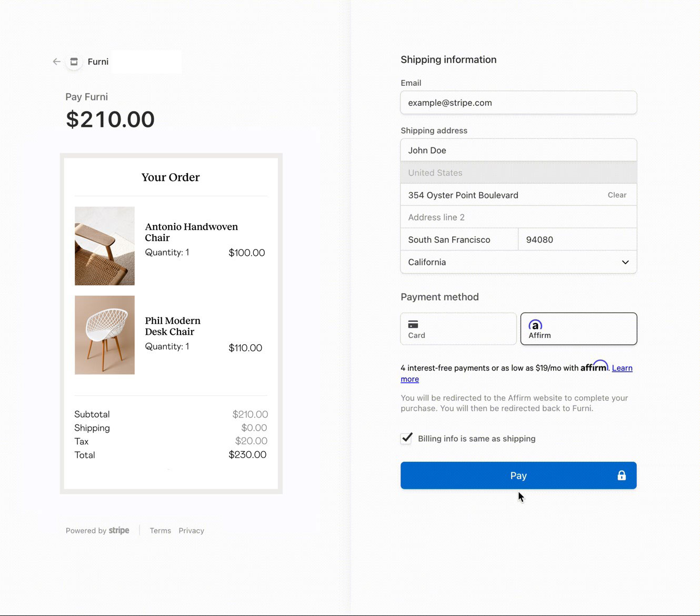Image resolution: width=700 pixels, height=616 pixels.
Task: Select the Card payment method tab
Action: pos(458,329)
